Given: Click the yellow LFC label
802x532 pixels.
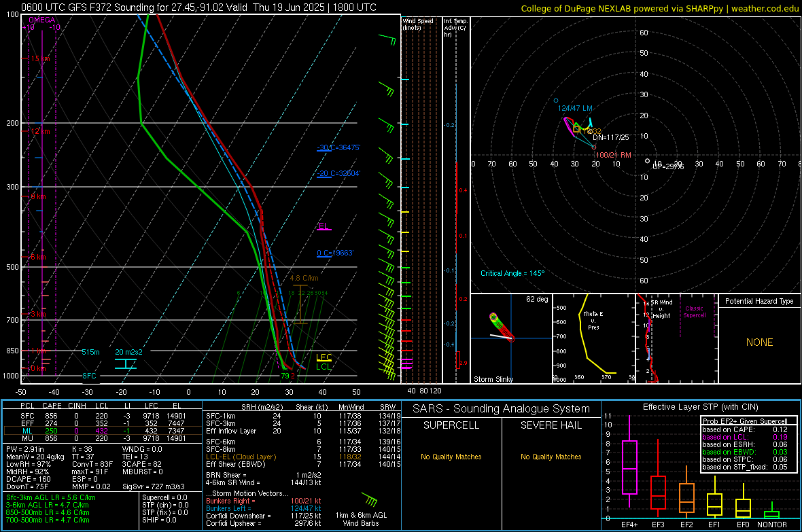Looking at the screenshot, I should (x=324, y=357).
